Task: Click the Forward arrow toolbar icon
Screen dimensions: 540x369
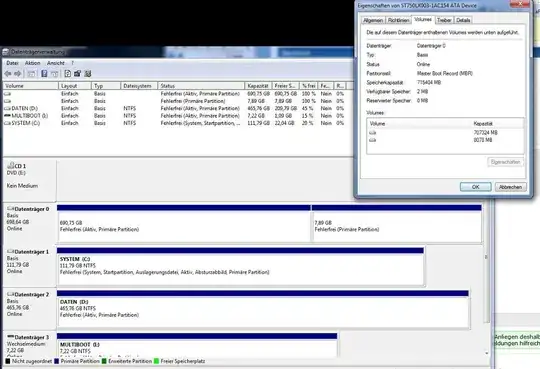Action: pyautogui.click(x=18, y=74)
